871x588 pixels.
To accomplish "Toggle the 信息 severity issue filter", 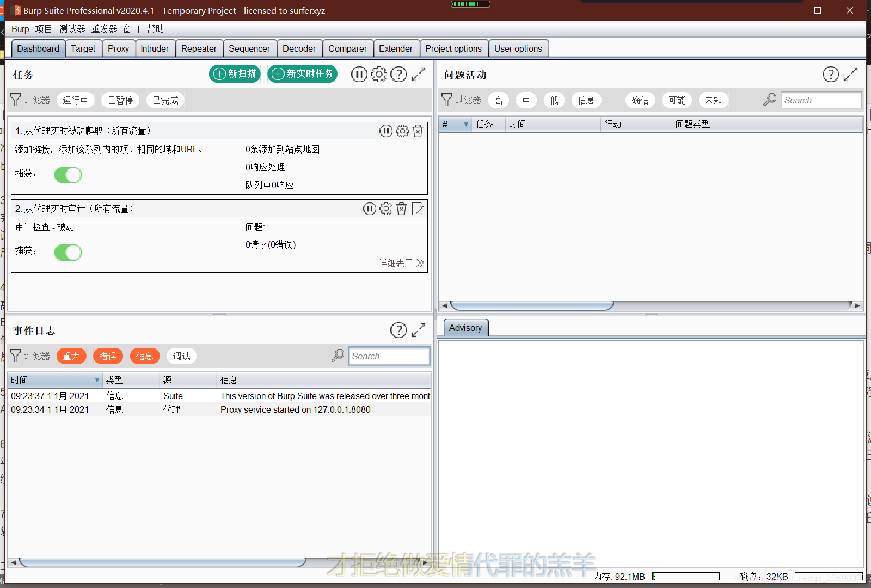I will point(586,100).
